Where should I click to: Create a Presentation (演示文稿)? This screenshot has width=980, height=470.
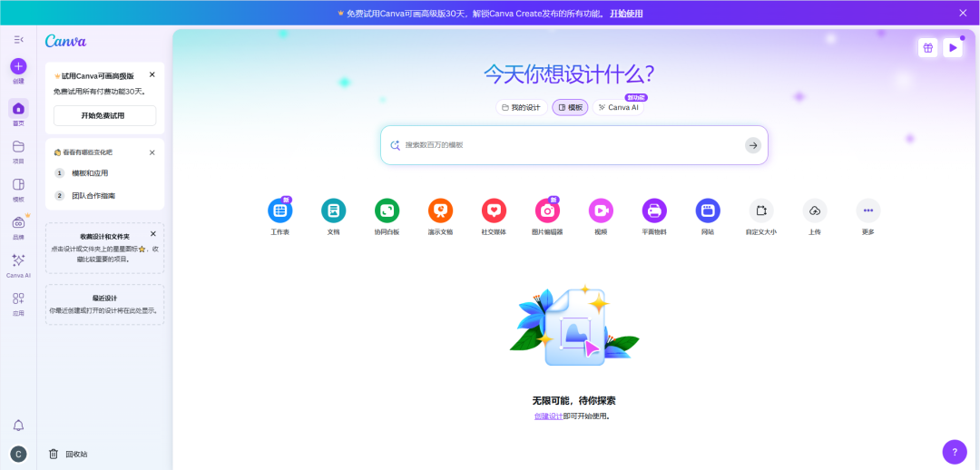pos(440,211)
